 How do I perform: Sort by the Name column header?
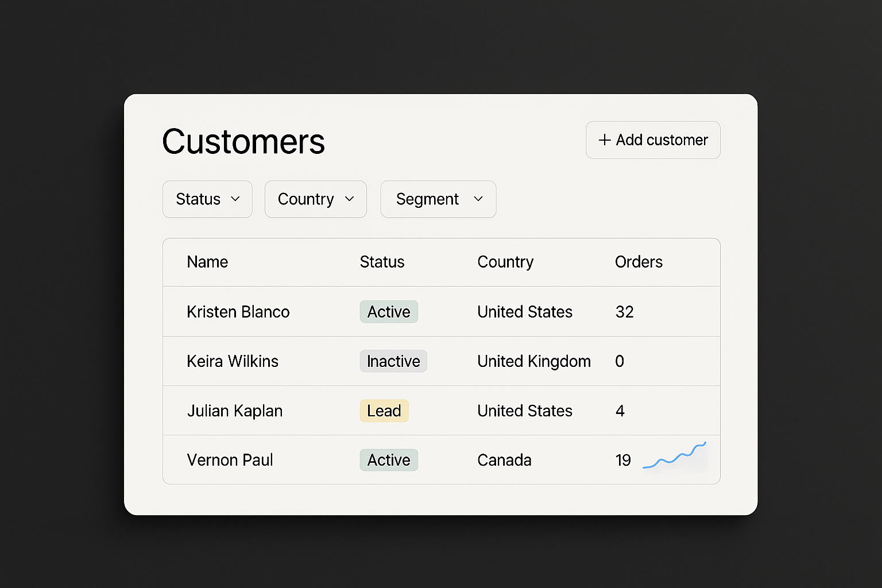(x=207, y=262)
